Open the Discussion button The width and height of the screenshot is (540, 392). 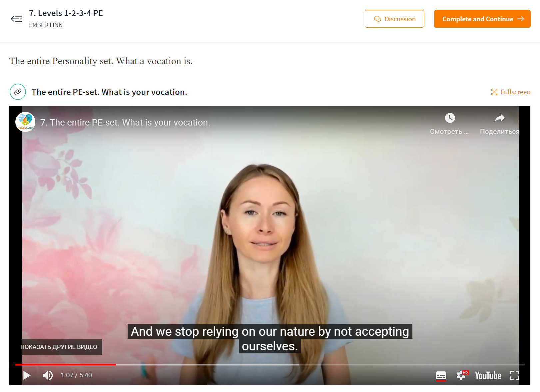click(394, 19)
